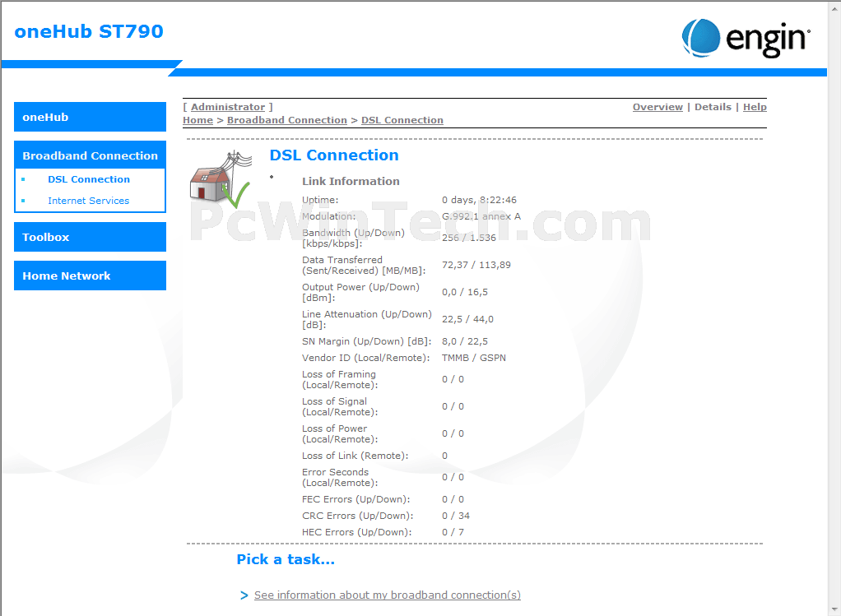Open the Home Network menu section
The image size is (841, 616).
91,276
